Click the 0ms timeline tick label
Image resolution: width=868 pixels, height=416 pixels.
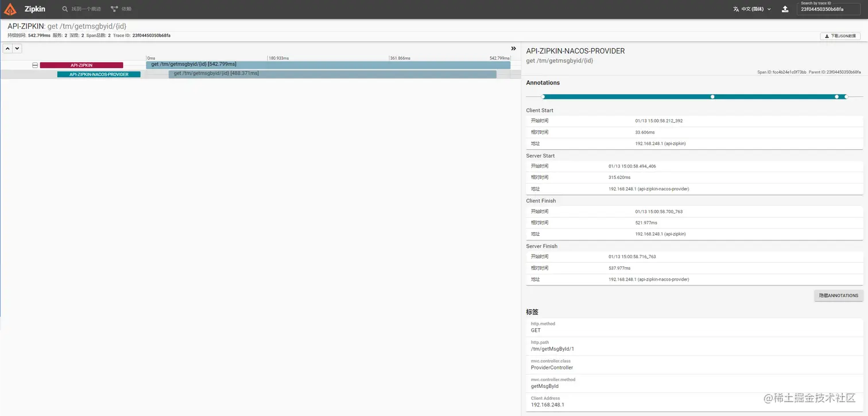(151, 58)
